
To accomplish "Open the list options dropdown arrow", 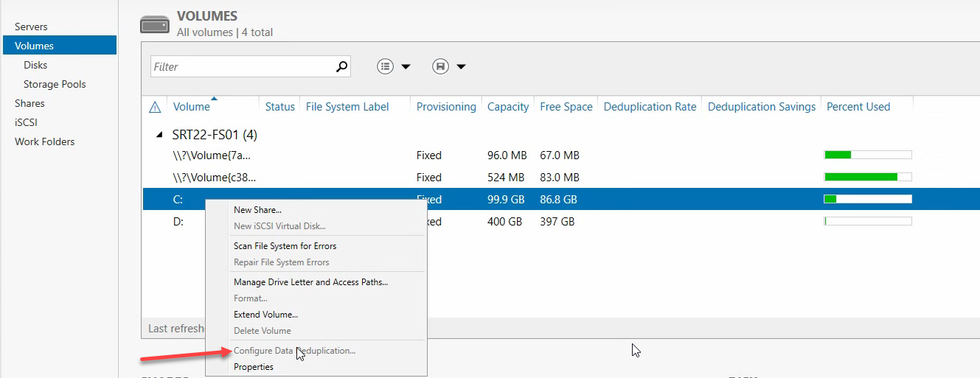I will tap(406, 66).
